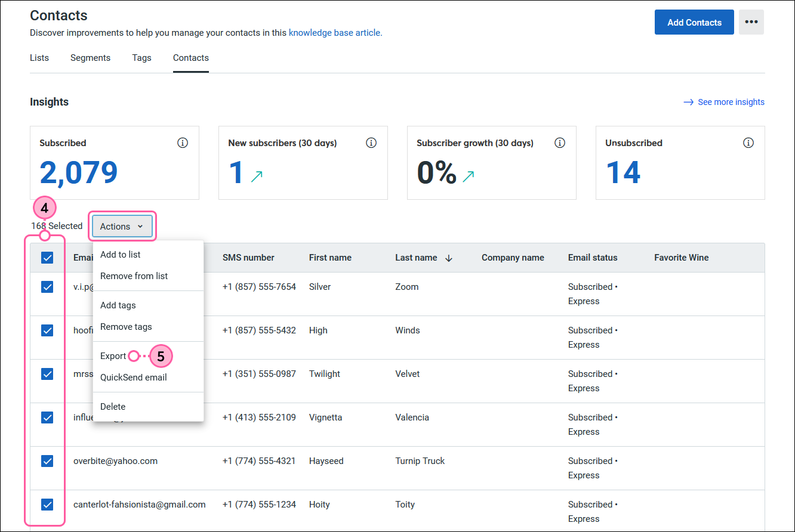Click phone number +1 (857) 555-7654

259,287
